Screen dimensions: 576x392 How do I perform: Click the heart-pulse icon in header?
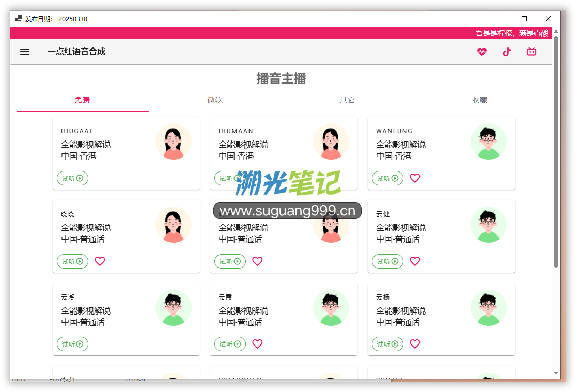pyautogui.click(x=482, y=52)
